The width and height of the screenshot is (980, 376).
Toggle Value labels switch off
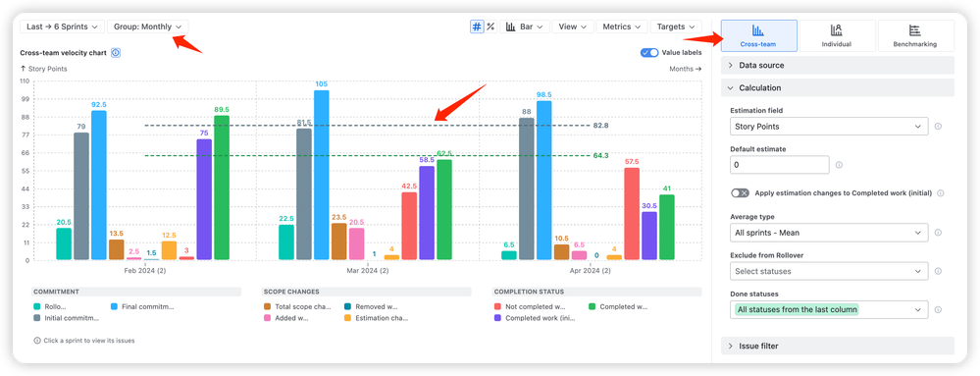pos(649,53)
